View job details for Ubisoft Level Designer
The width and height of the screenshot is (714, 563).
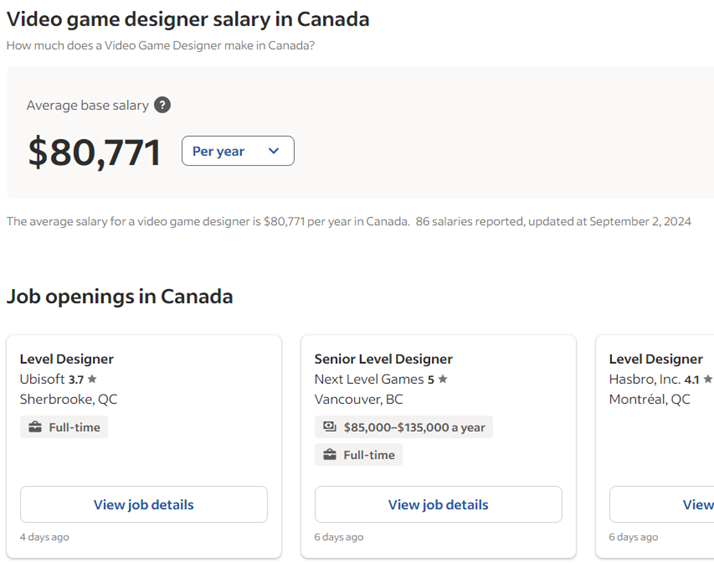click(144, 505)
